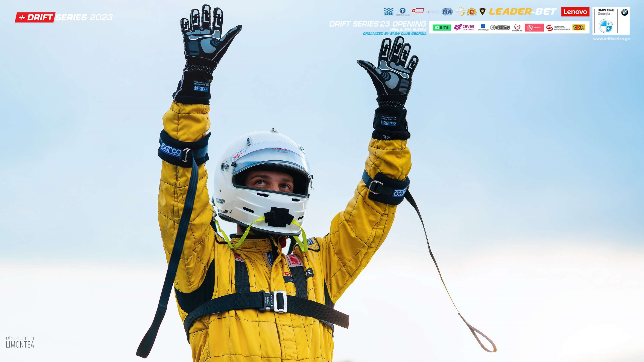Click the pink EVENTER.GE logo
Image resolution: width=644 pixels, height=362 pixels.
534,27
